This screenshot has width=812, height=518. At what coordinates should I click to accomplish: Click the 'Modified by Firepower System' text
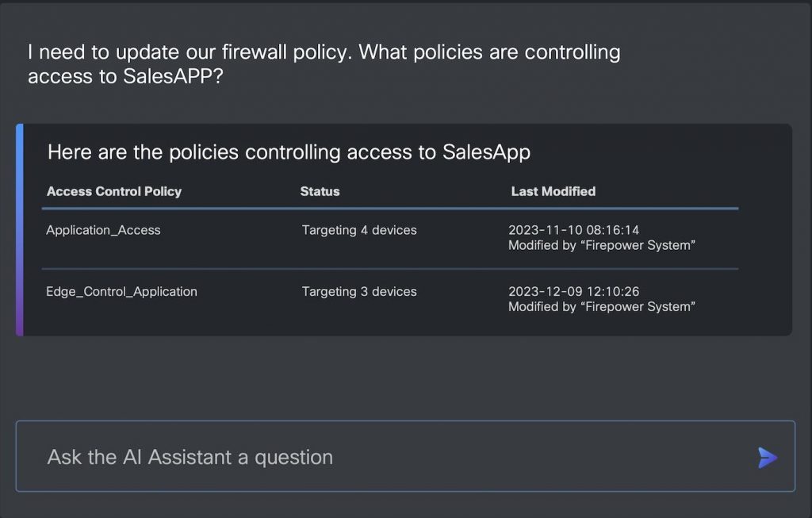pos(603,245)
